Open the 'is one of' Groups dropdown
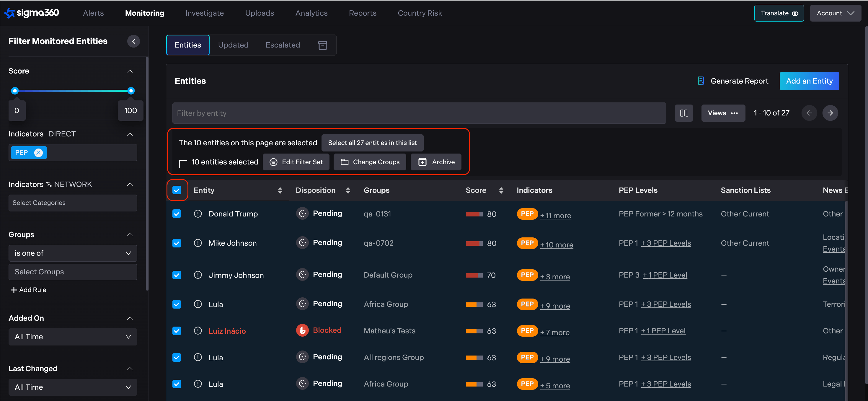Image resolution: width=868 pixels, height=401 pixels. click(72, 253)
